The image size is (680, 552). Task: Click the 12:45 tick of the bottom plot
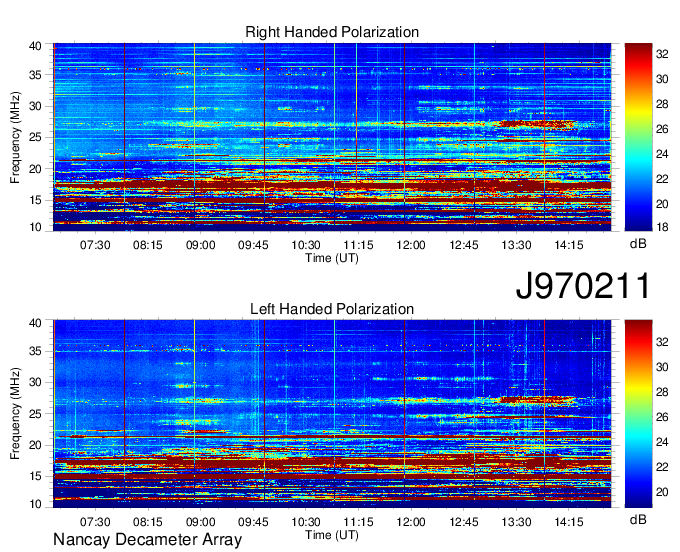point(464,522)
